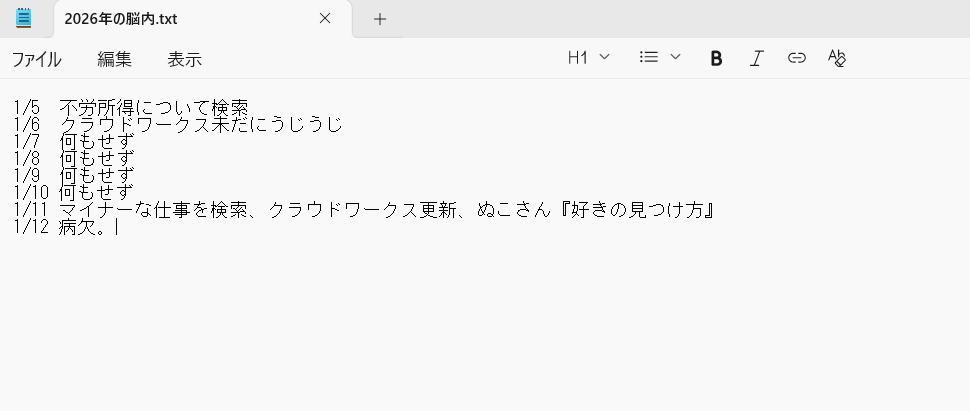
Task: Click the 1/11 マイナーな仕事を検索 line
Action: (364, 210)
